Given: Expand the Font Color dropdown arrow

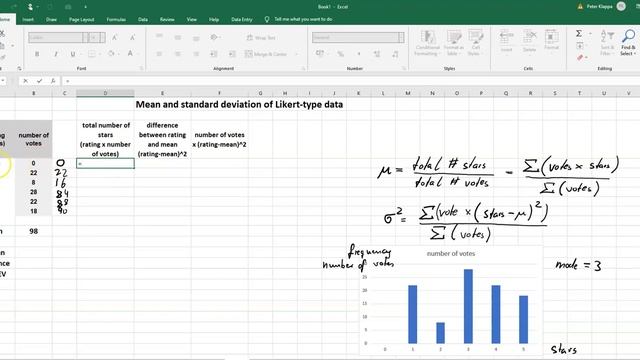Looking at the screenshot, I should 138,54.
